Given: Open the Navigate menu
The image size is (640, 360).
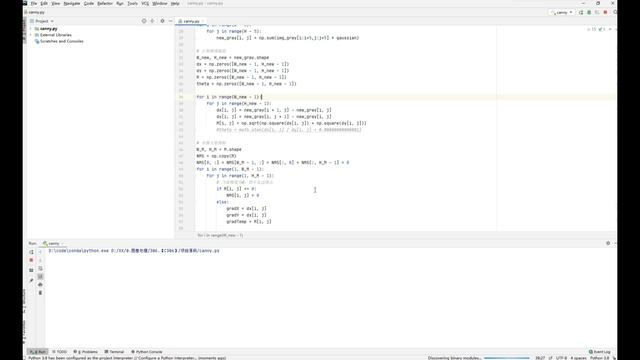Looking at the screenshot, I should pyautogui.click(x=72, y=3).
